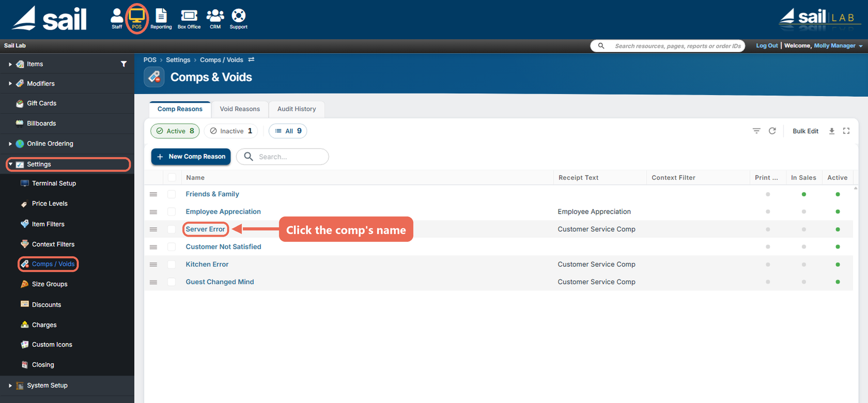868x403 pixels.
Task: Switch to the Audit History tab
Action: tap(297, 109)
